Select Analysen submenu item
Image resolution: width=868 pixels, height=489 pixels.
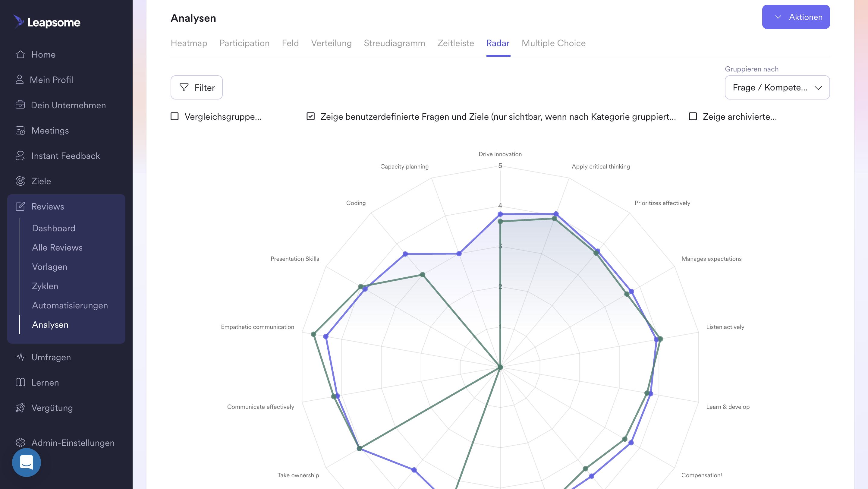coord(50,324)
